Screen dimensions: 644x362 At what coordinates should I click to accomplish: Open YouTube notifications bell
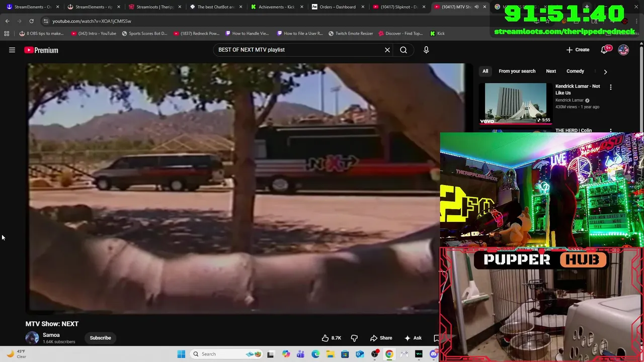[x=605, y=50]
